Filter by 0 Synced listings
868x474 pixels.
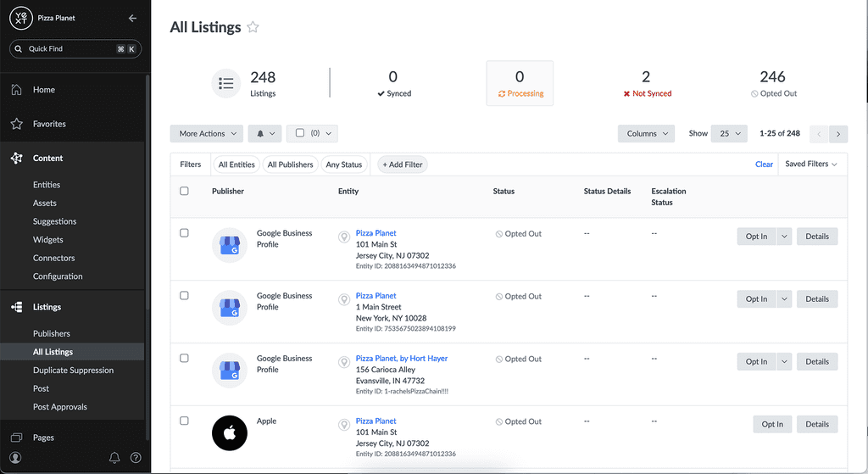pyautogui.click(x=393, y=84)
